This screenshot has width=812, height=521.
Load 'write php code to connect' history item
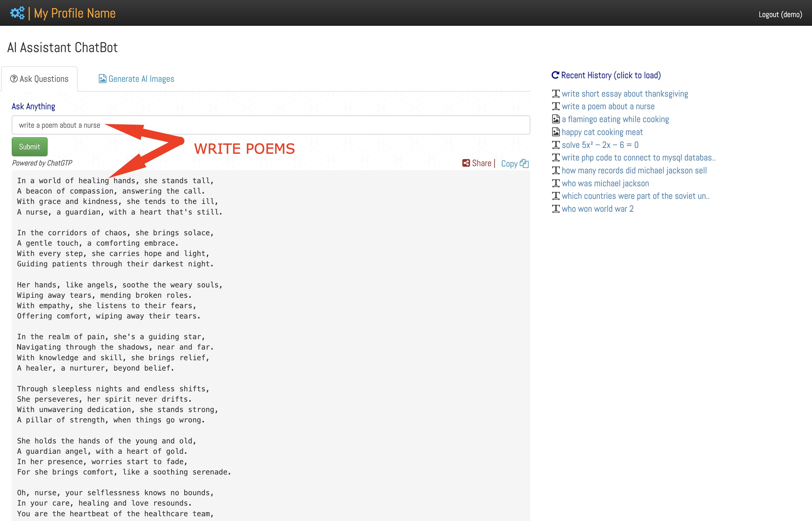click(638, 158)
